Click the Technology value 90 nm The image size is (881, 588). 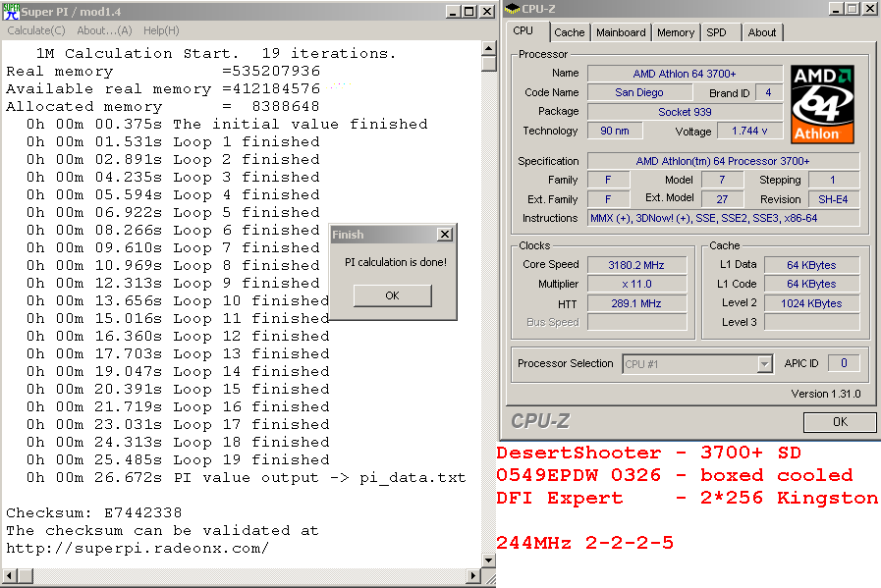click(x=615, y=131)
